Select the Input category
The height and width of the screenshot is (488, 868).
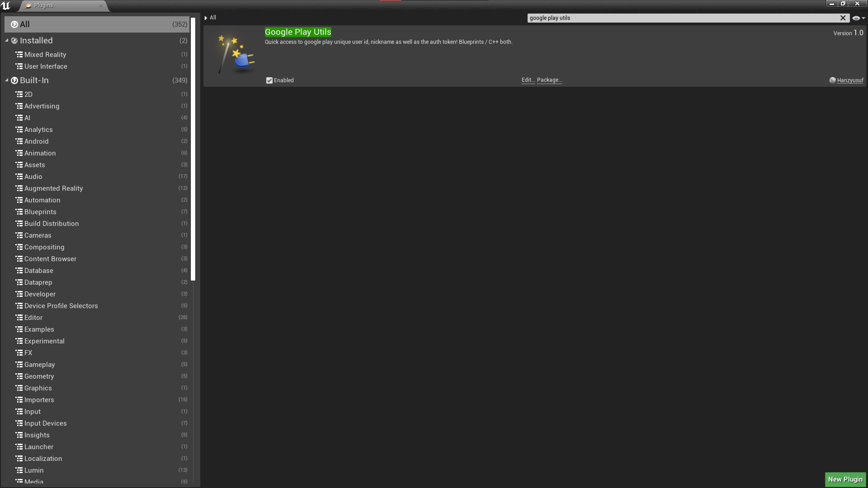(97, 412)
